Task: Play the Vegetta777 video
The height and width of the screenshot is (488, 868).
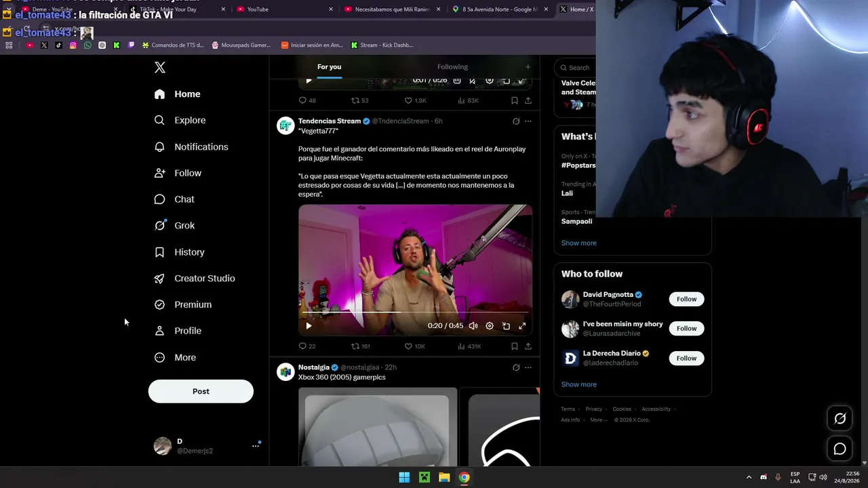Action: click(309, 326)
